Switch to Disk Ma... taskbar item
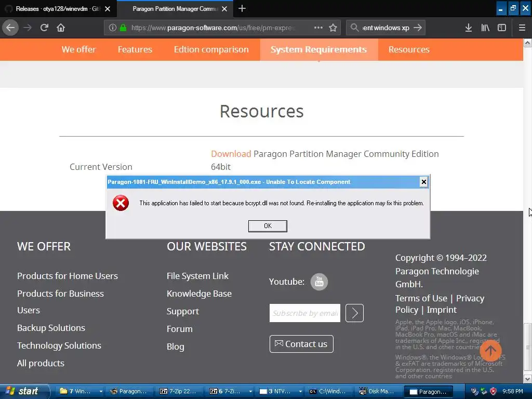Image resolution: width=532 pixels, height=399 pixels. (x=377, y=391)
